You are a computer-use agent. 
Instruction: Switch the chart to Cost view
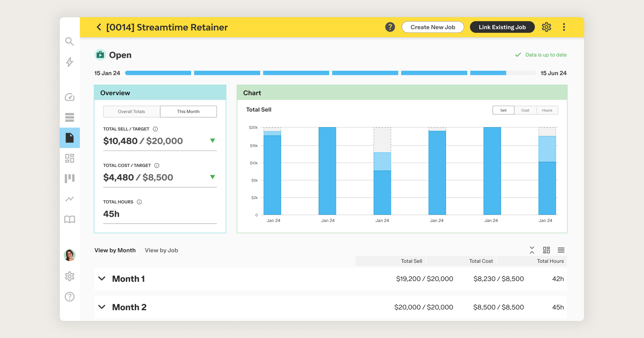point(525,110)
